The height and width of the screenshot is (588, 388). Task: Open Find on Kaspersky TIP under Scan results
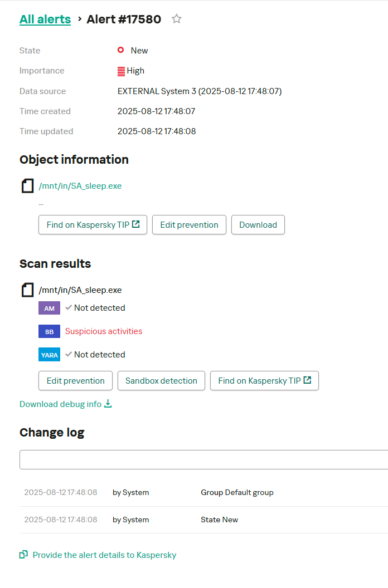click(x=264, y=381)
